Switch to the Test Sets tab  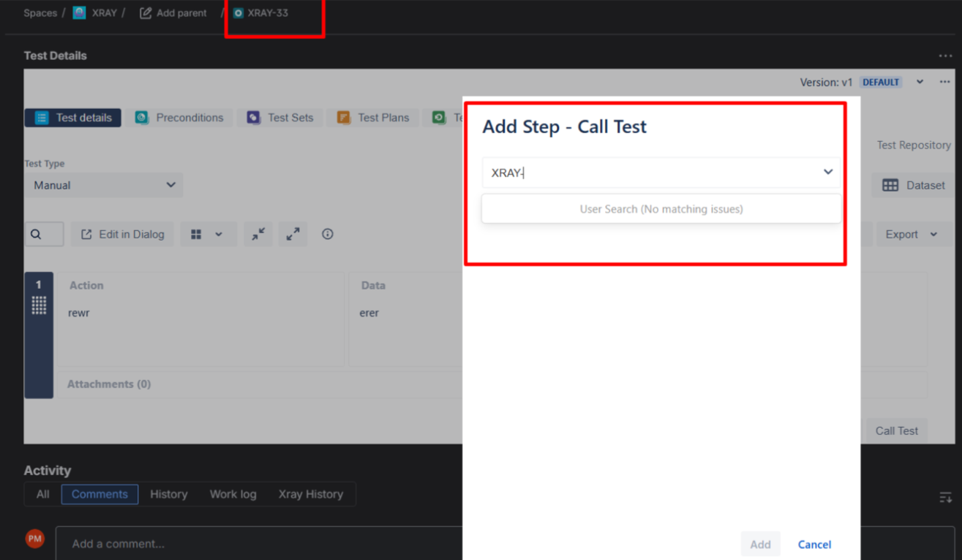click(280, 118)
